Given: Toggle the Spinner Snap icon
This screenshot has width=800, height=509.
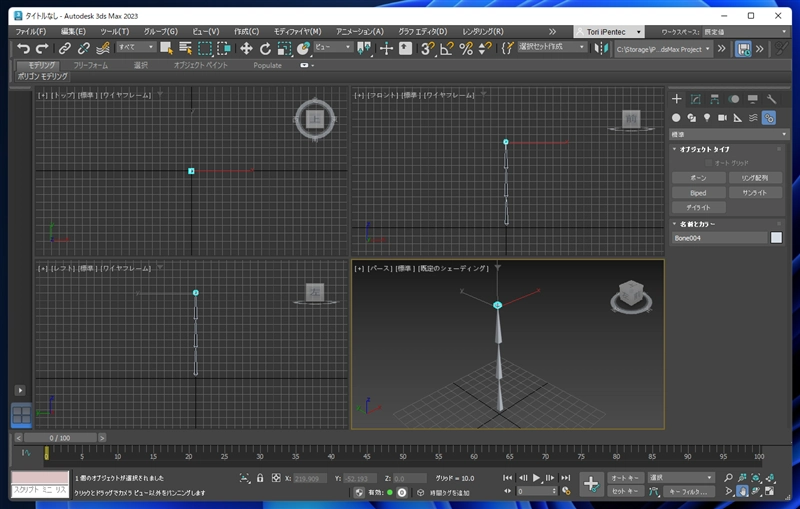Looking at the screenshot, I should [485, 48].
